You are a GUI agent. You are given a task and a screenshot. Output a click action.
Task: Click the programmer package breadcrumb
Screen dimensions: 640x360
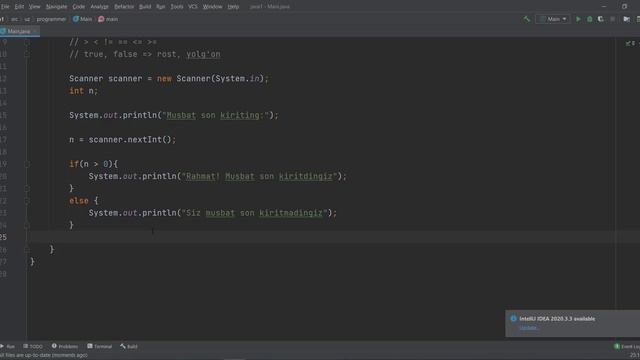click(x=51, y=19)
